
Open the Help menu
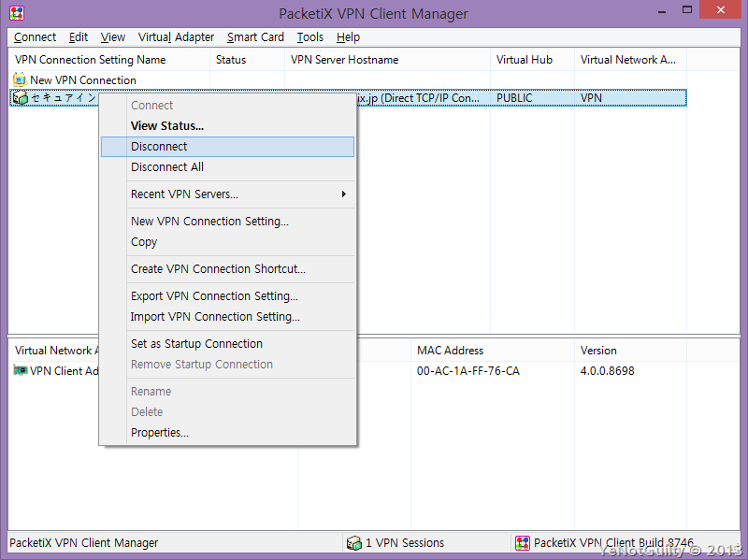point(348,37)
